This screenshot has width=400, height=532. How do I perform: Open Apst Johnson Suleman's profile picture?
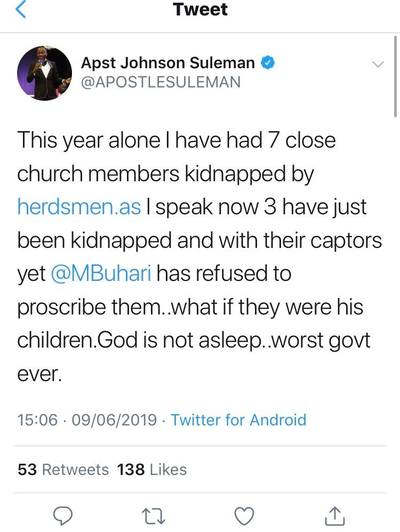click(44, 73)
